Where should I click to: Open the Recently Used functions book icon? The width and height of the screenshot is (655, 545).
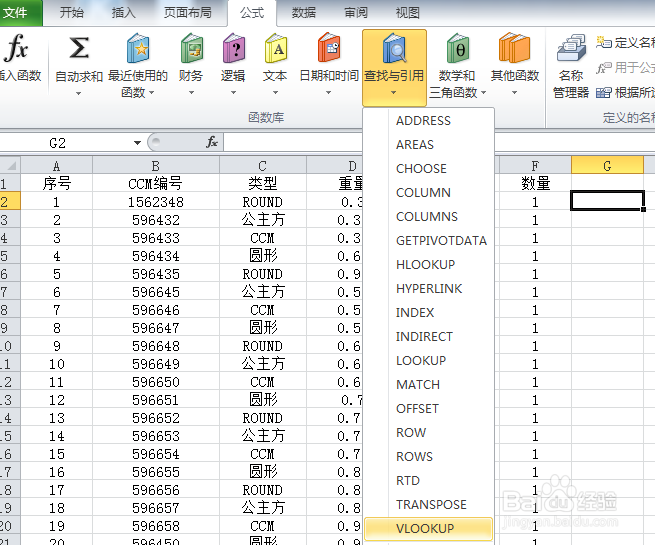coord(138,48)
